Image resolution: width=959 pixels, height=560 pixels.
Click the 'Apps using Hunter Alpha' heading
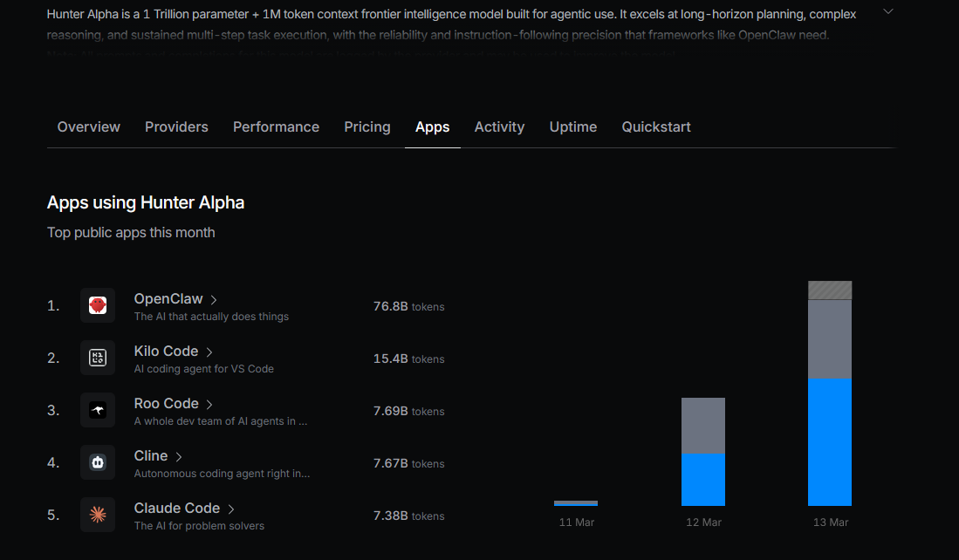pos(146,203)
